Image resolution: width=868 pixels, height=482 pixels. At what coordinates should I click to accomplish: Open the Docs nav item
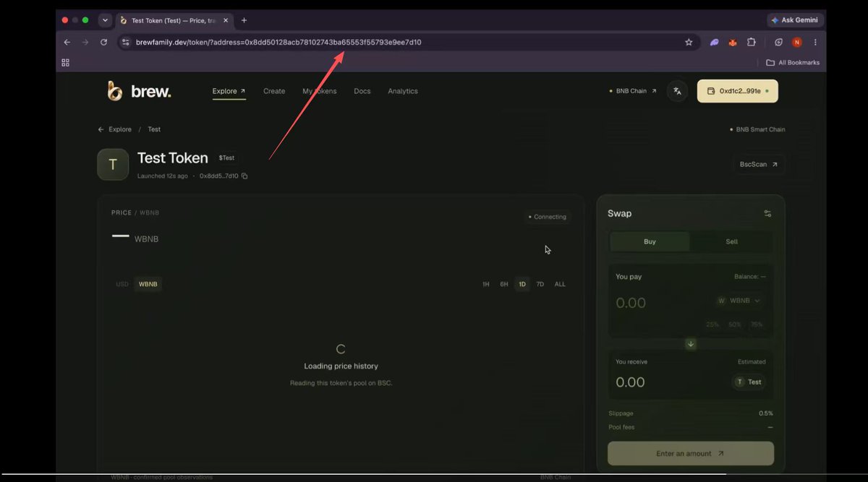tap(362, 91)
